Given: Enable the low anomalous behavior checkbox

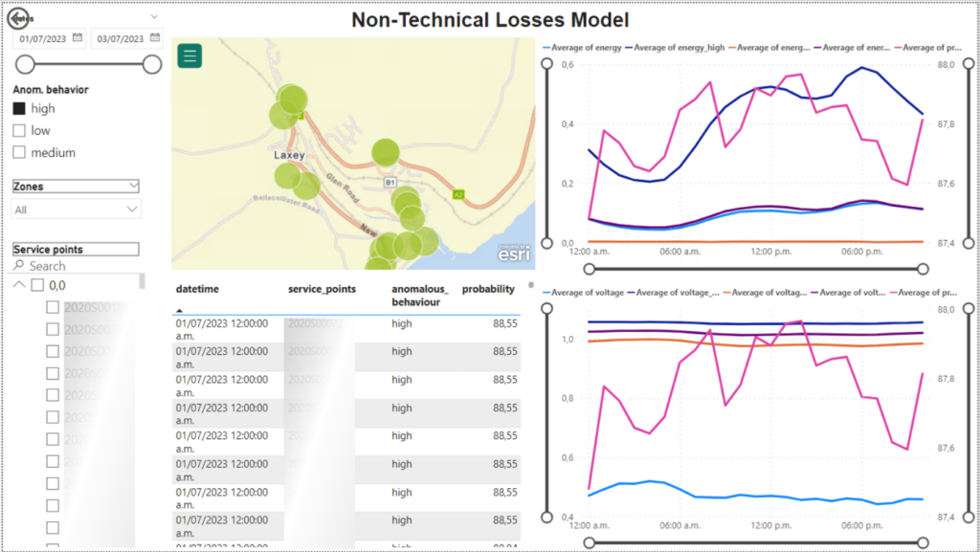Looking at the screenshot, I should [19, 131].
